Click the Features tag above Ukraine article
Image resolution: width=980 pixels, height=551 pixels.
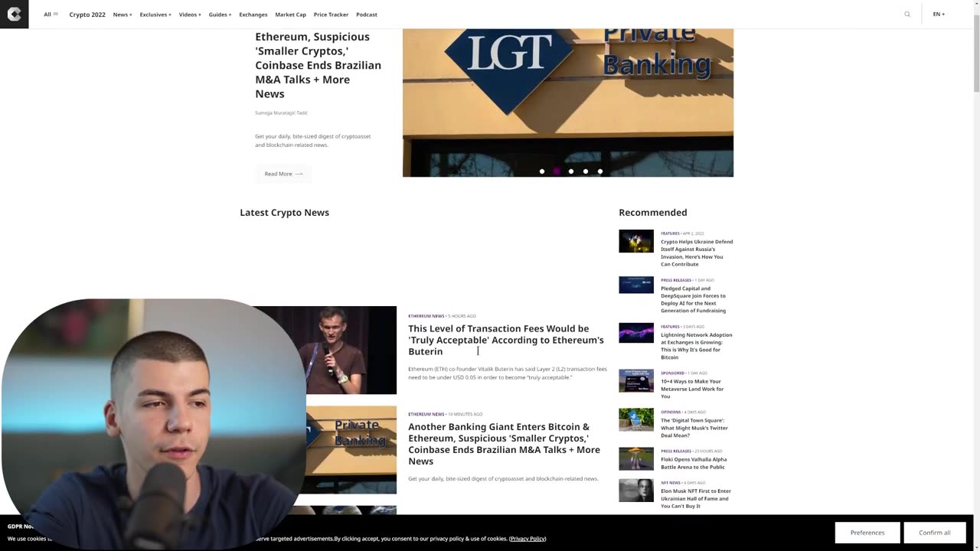click(670, 233)
